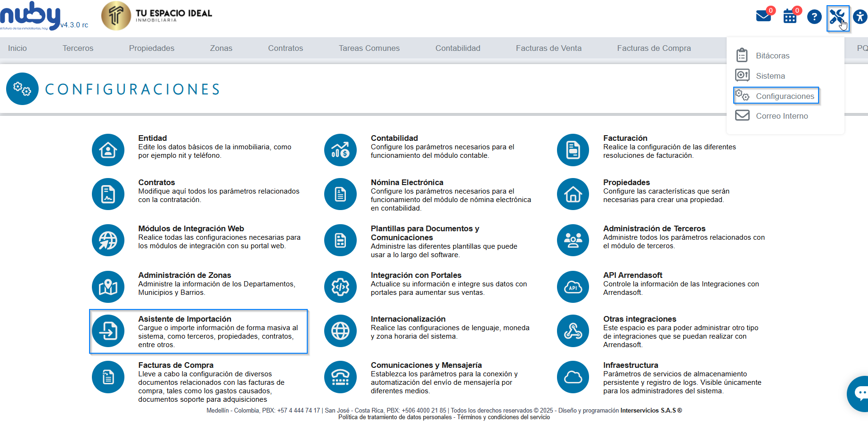Click the Asistente de Importación icon

[x=108, y=331]
